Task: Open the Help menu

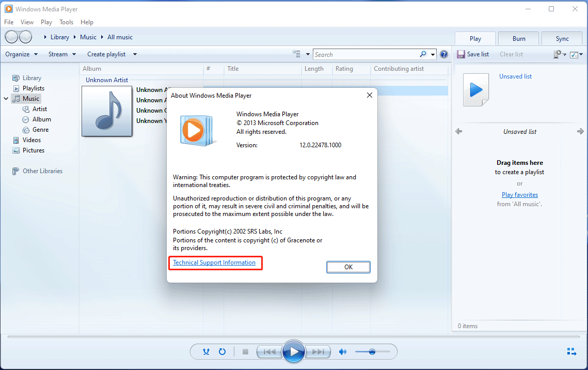Action: coord(87,22)
